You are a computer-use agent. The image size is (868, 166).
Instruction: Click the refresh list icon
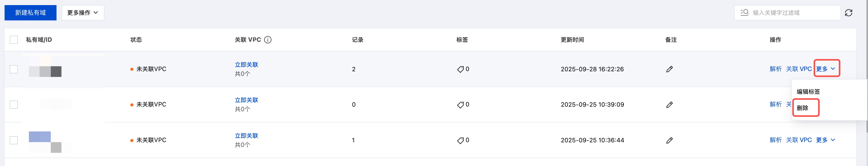(x=848, y=13)
